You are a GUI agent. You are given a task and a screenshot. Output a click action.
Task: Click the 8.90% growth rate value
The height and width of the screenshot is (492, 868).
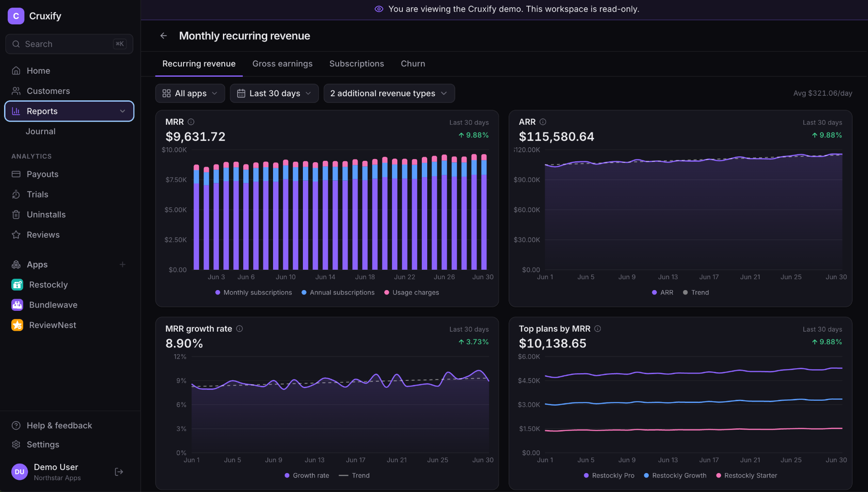184,343
